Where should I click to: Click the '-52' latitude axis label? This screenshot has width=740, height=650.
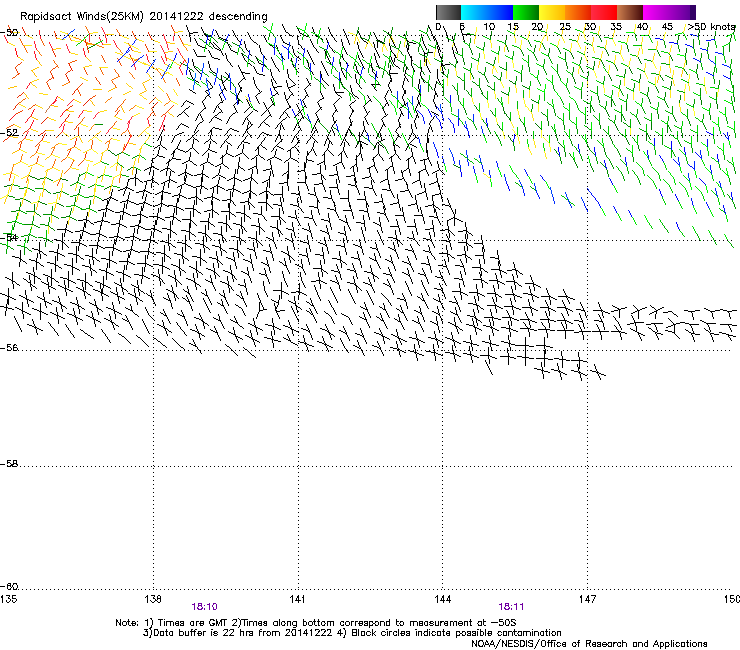[9, 133]
